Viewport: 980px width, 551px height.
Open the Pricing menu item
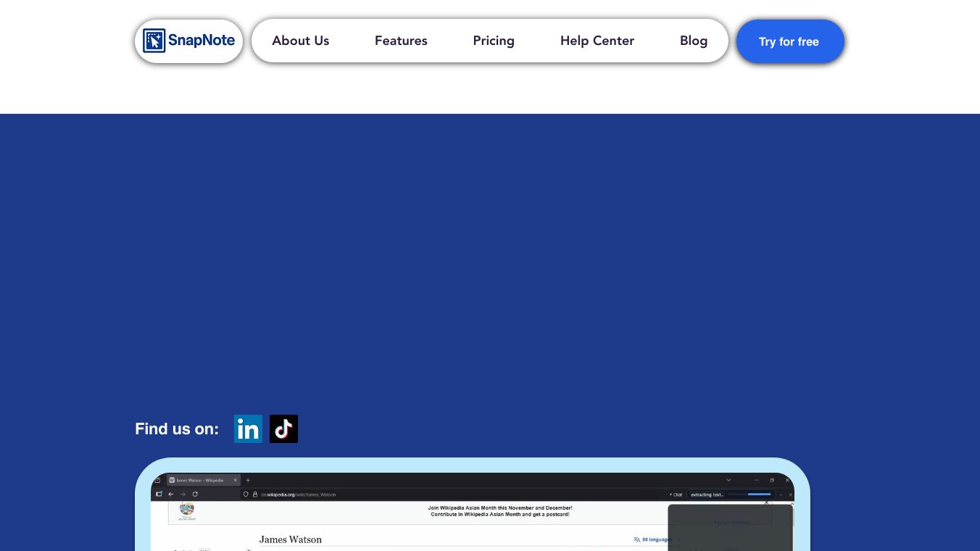[494, 41]
